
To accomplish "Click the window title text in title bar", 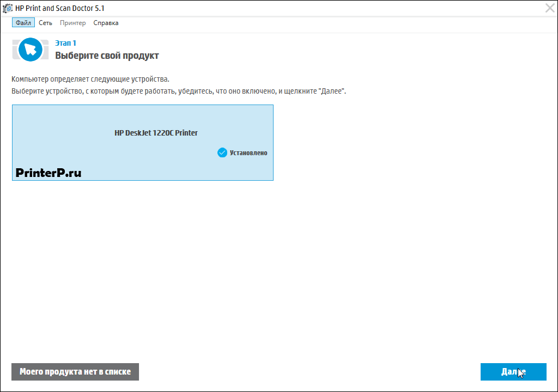I will [60, 8].
